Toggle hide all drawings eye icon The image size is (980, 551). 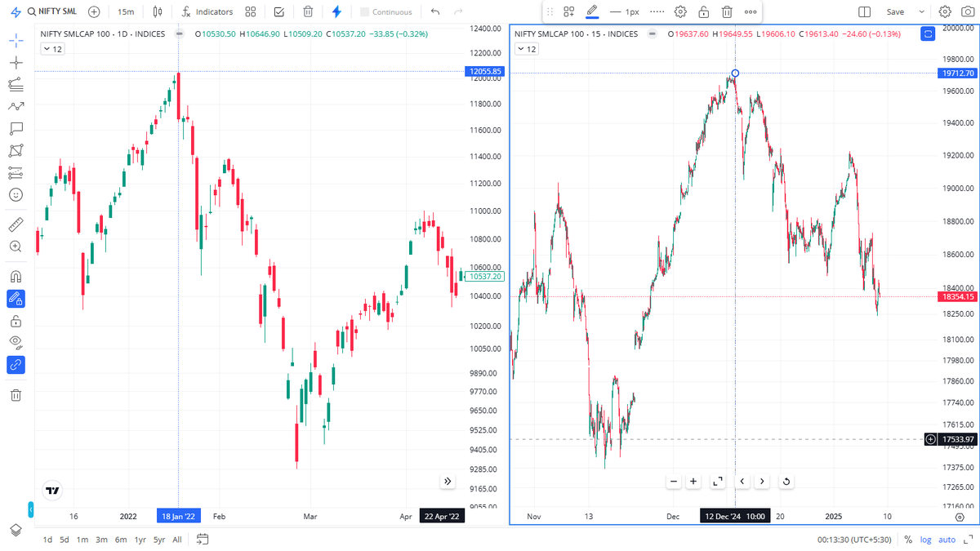pyautogui.click(x=16, y=343)
